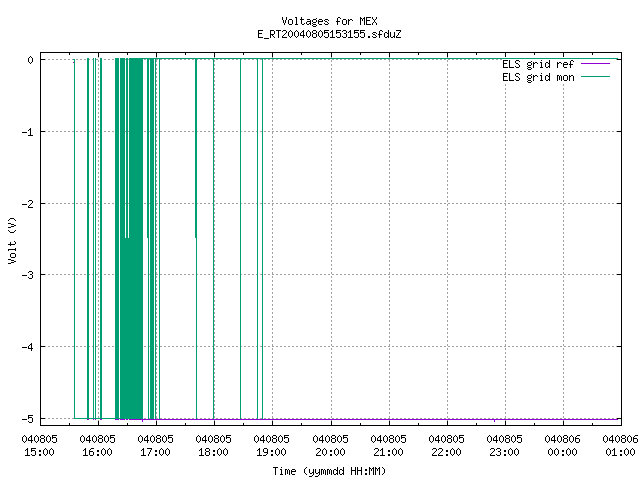Click the x-axis tick label '040805 23:00'

coord(504,446)
